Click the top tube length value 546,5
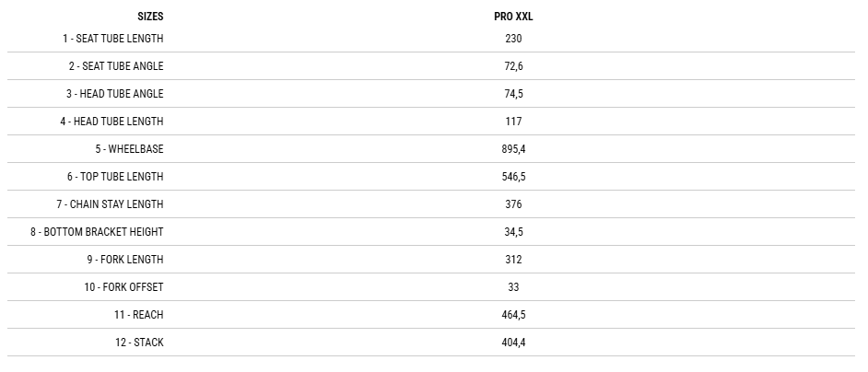 513,177
